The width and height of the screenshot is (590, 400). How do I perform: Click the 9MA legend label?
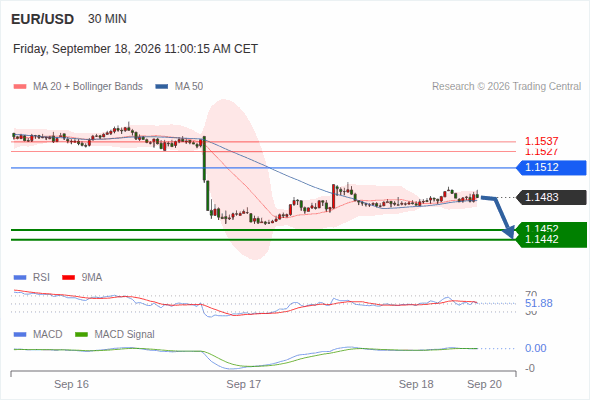tap(92, 277)
